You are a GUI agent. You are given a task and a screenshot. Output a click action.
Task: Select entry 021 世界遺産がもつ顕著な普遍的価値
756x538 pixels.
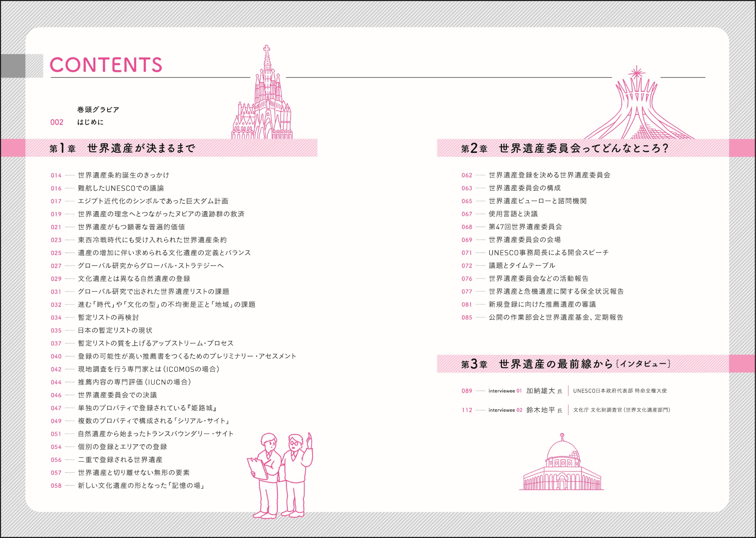coord(118,227)
